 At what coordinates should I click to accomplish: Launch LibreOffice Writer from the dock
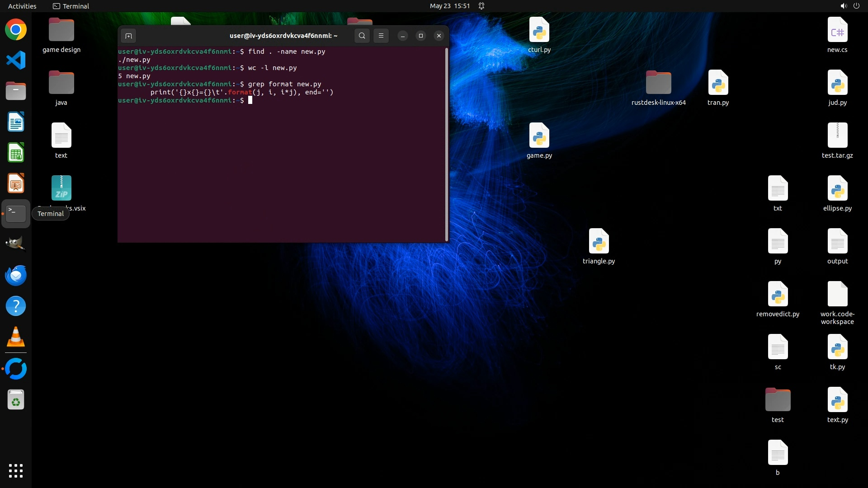pos(16,122)
